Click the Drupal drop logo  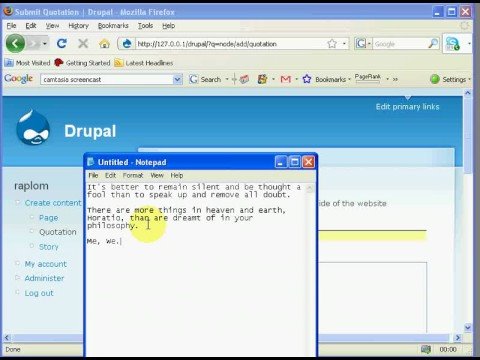[x=33, y=128]
